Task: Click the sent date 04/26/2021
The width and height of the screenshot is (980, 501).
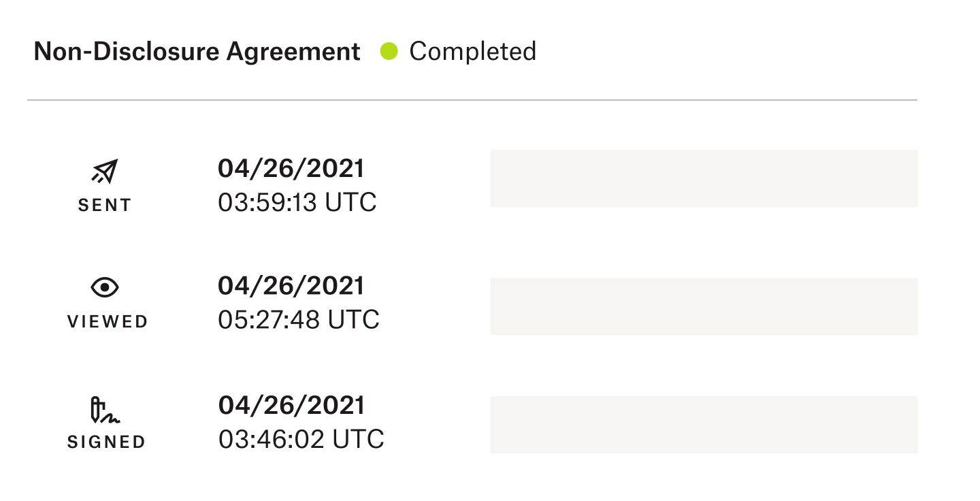Action: 291,168
